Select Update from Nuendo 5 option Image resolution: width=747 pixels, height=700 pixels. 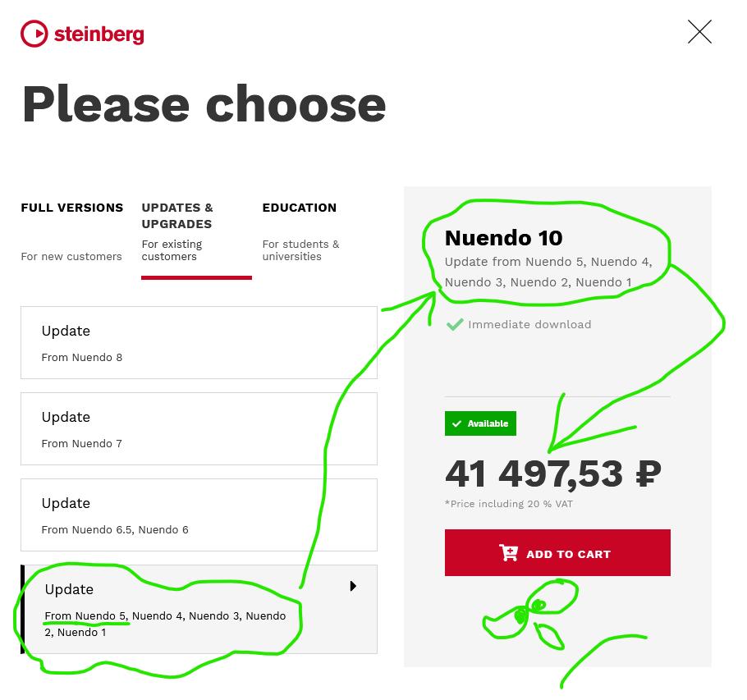tap(199, 609)
